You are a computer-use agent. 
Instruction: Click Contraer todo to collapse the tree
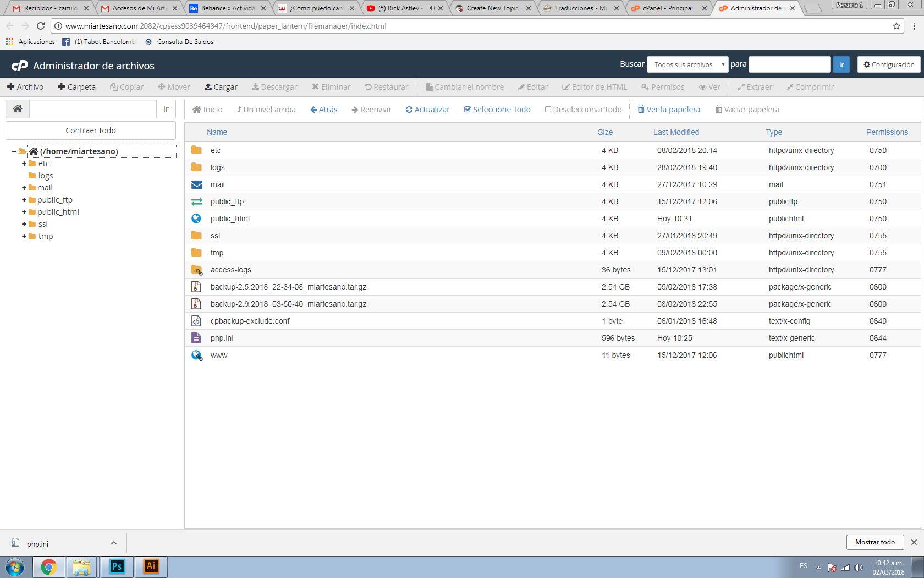coord(91,130)
